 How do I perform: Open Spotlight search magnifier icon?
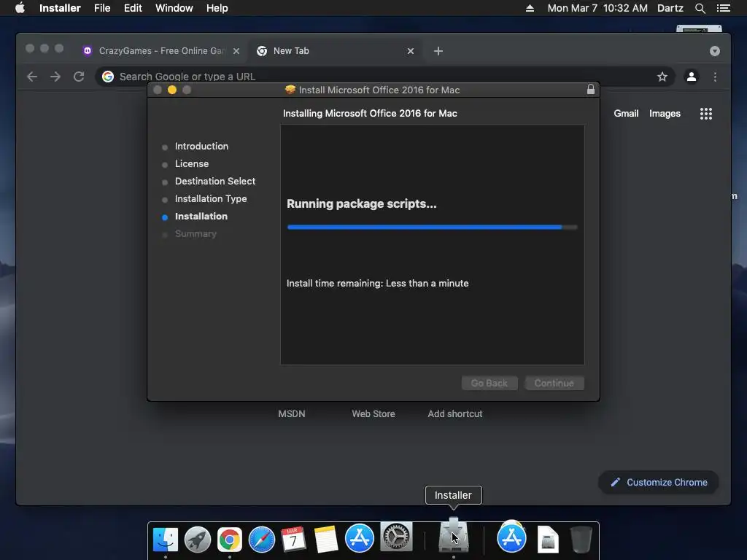pos(700,8)
